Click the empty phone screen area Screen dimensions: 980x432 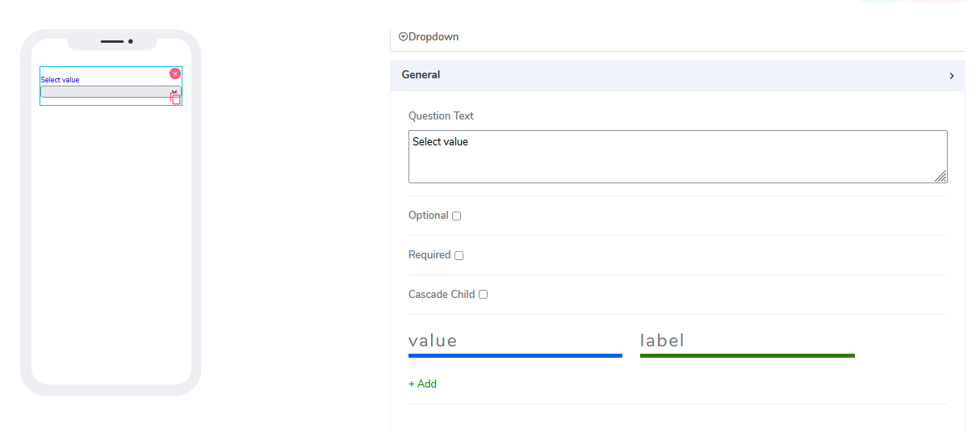(111, 242)
